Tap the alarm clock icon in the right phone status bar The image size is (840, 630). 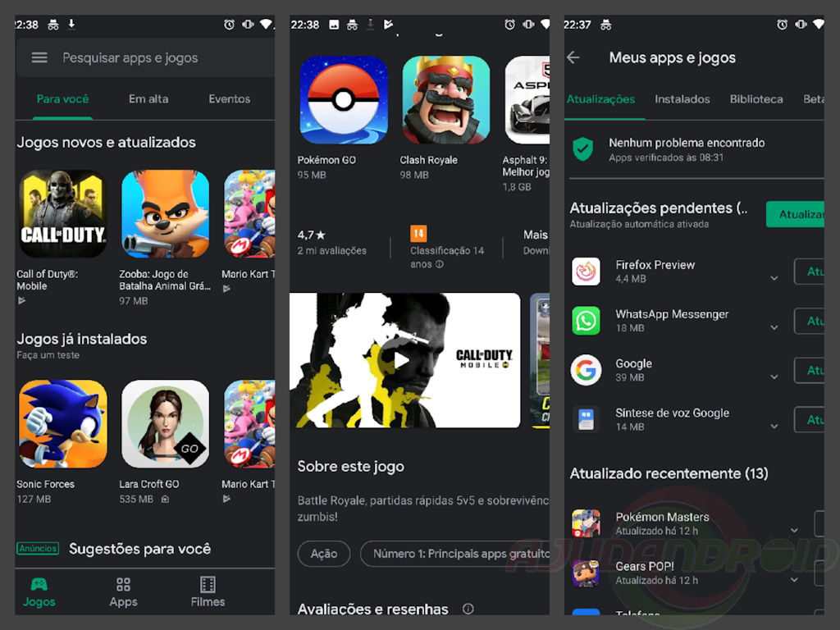(782, 24)
